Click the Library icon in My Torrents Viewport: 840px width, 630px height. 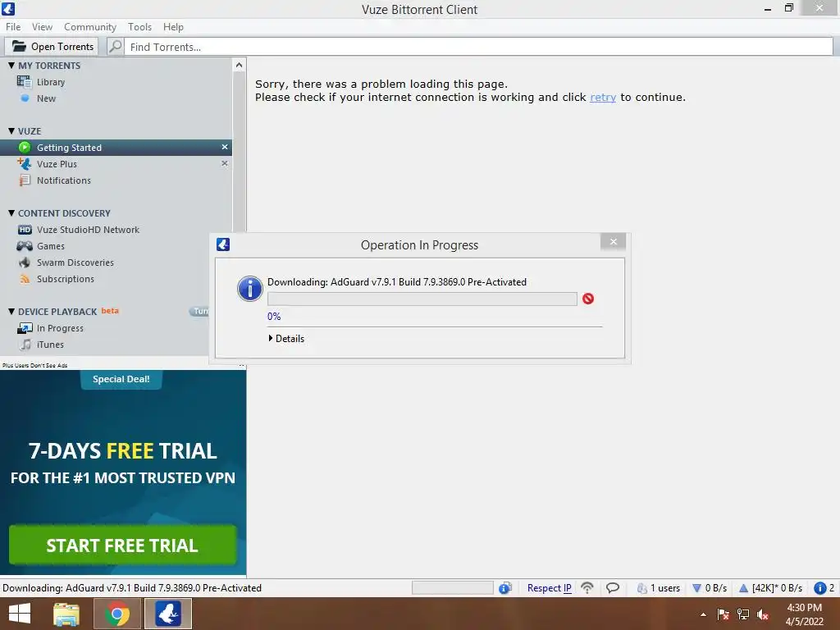click(x=24, y=82)
